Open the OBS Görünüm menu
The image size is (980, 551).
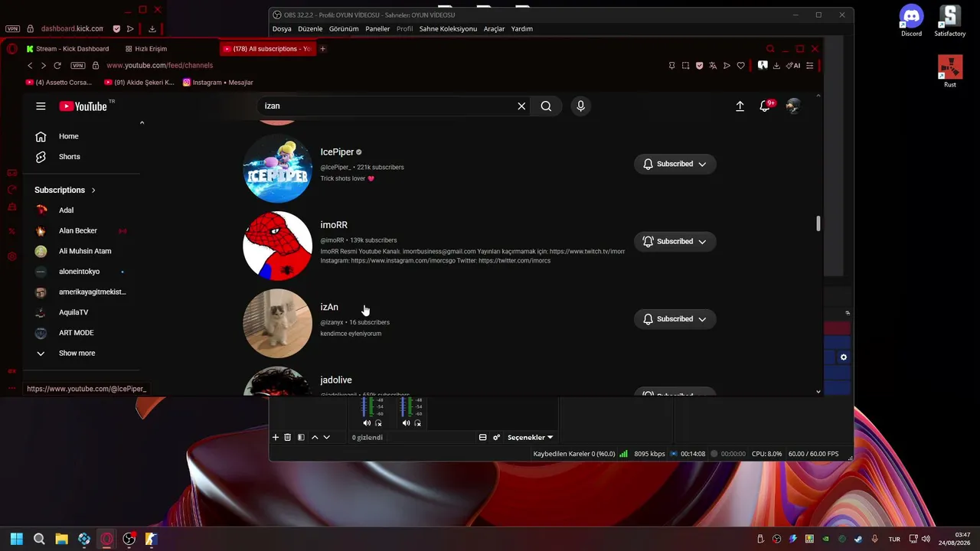tap(344, 29)
